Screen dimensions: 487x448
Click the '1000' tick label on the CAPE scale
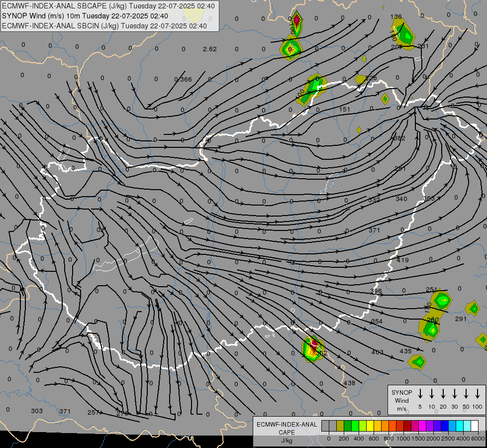click(403, 439)
